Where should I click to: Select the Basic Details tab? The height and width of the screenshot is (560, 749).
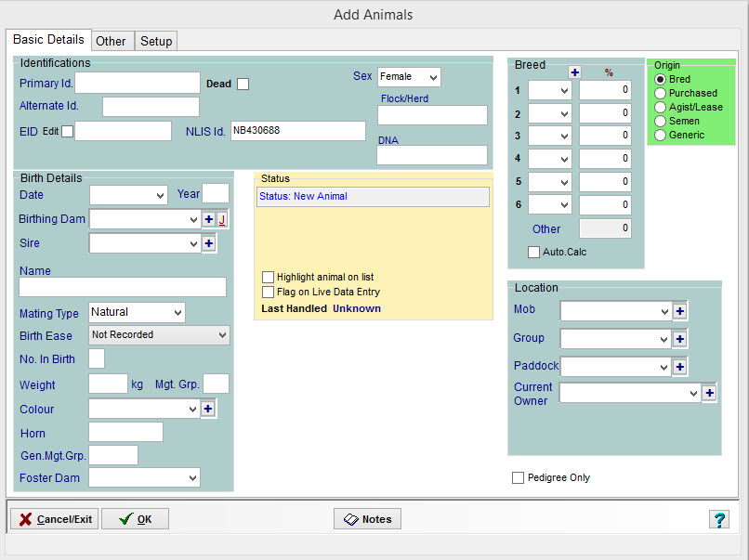[48, 40]
